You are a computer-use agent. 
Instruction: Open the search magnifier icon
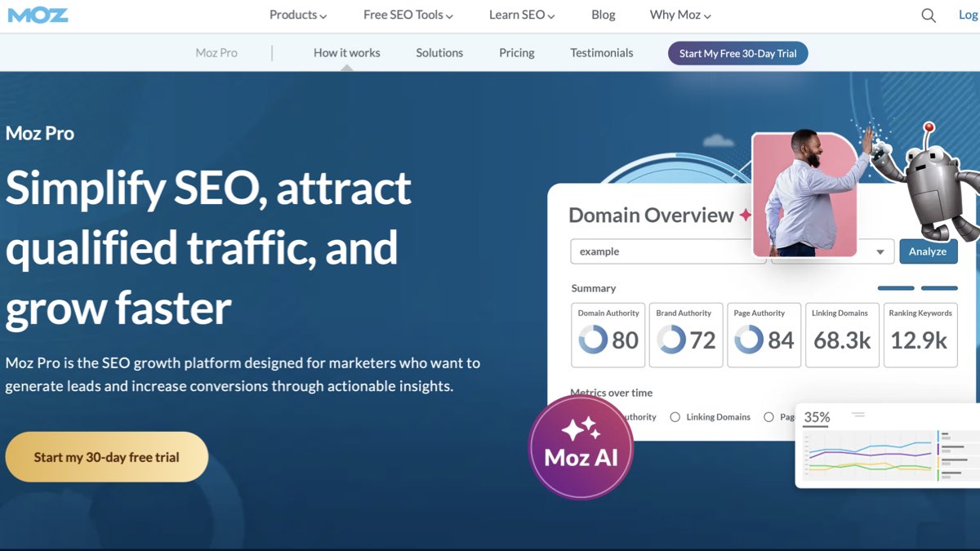coord(928,15)
